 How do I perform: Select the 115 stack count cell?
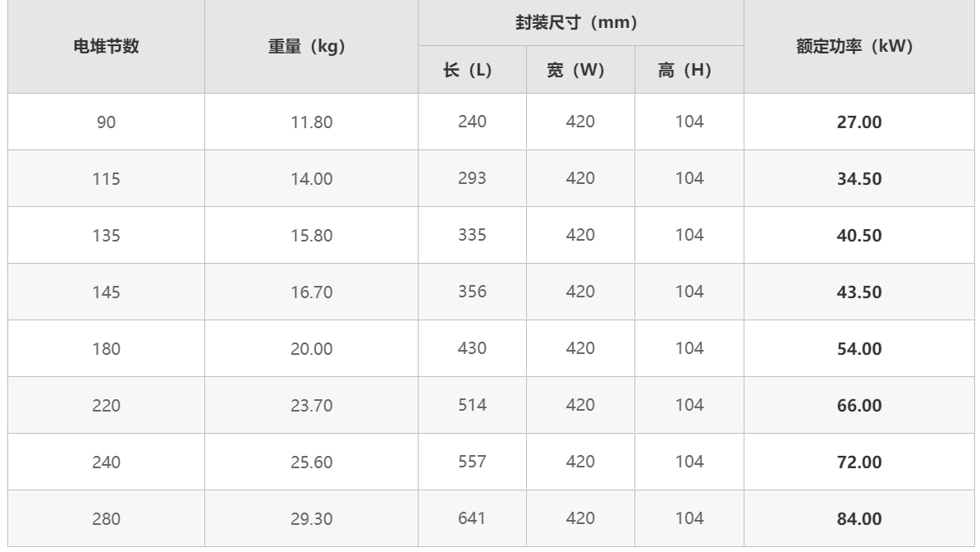coord(106,179)
